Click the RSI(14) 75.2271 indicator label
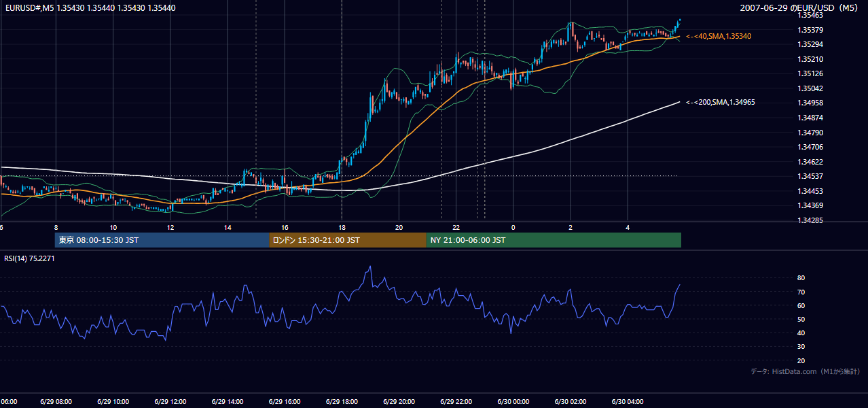 tap(28, 258)
